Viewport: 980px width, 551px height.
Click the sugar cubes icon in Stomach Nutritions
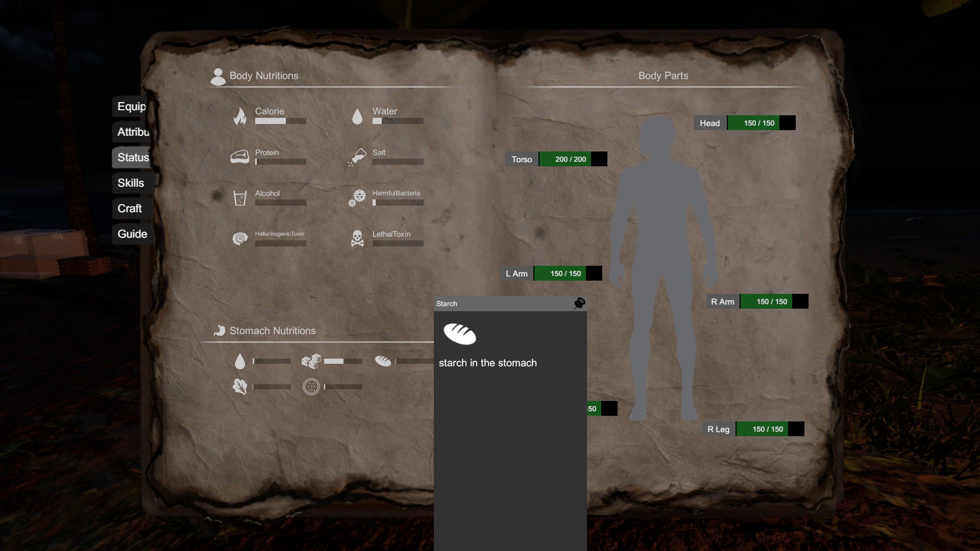(311, 361)
